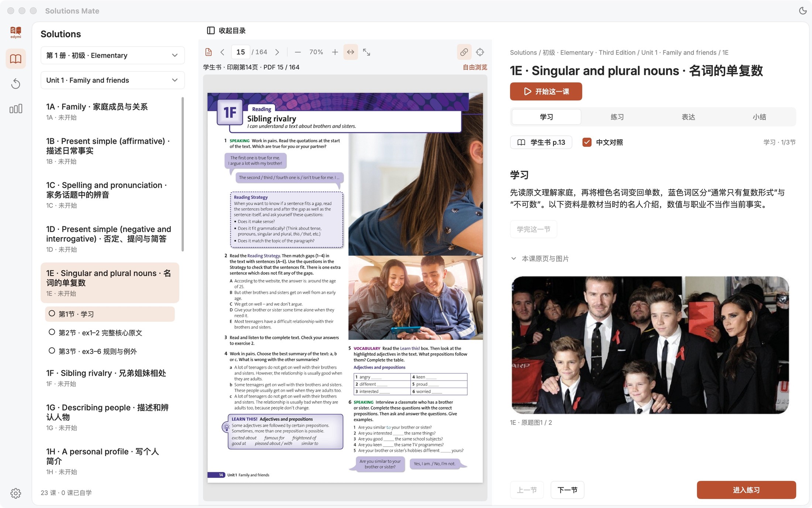Switch to the 学习 tab
812x508 pixels.
pos(546,117)
